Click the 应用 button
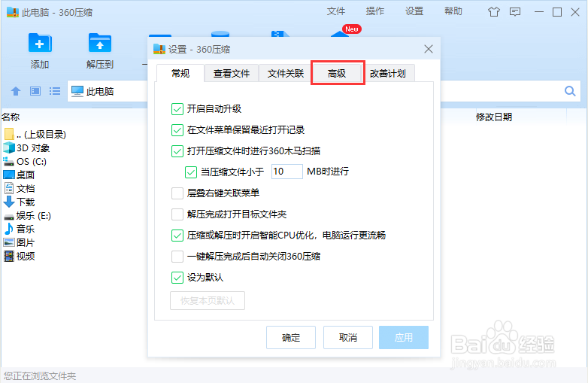This screenshot has height=383, width=588. [x=404, y=337]
